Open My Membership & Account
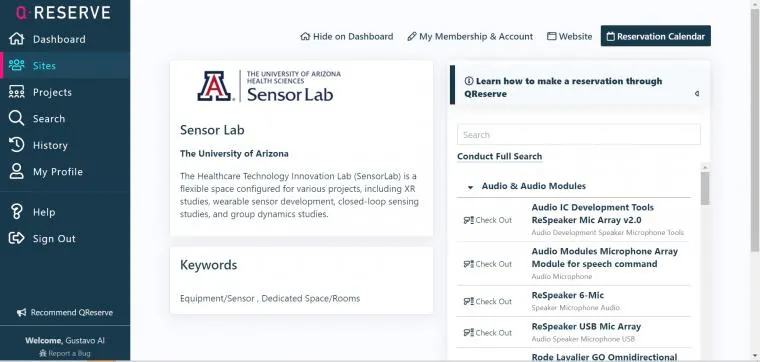This screenshot has width=760, height=362. (470, 36)
